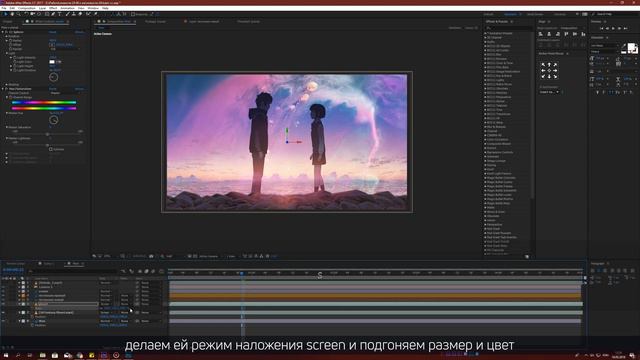
Task: Collapse the Light property group
Action: coord(7,53)
